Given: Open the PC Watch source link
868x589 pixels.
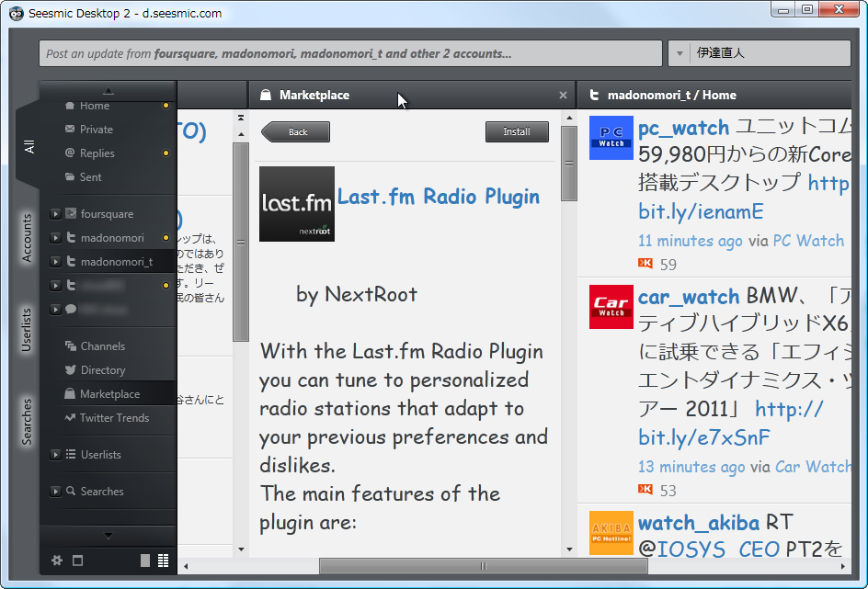Looking at the screenshot, I should click(808, 241).
